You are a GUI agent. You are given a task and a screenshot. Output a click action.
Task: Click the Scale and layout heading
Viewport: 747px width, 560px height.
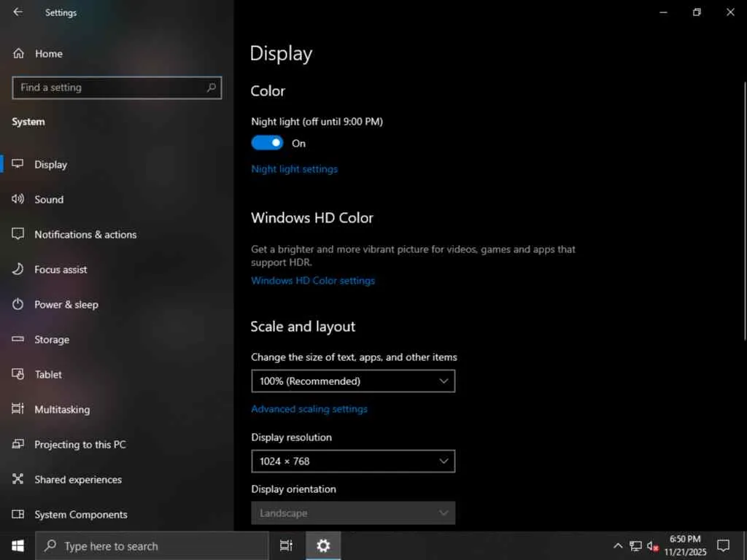[x=303, y=326]
